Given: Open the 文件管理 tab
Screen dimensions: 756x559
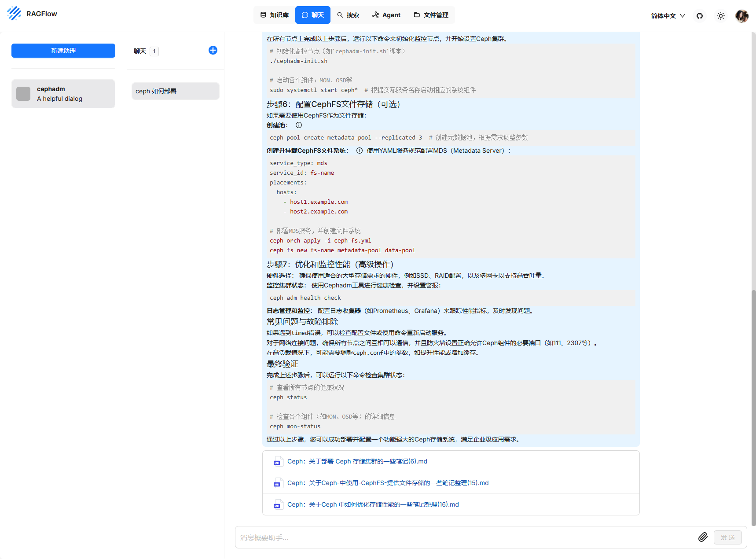Looking at the screenshot, I should pos(431,15).
